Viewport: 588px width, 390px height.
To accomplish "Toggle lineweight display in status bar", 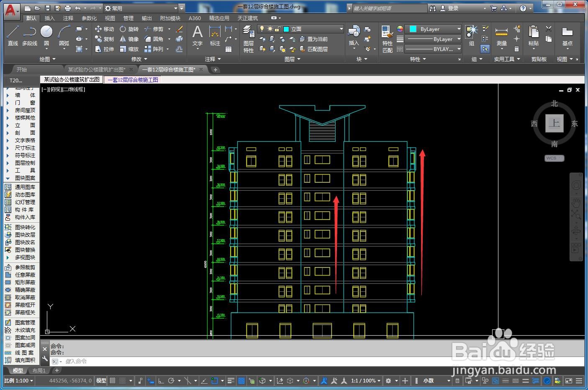I will point(231,381).
